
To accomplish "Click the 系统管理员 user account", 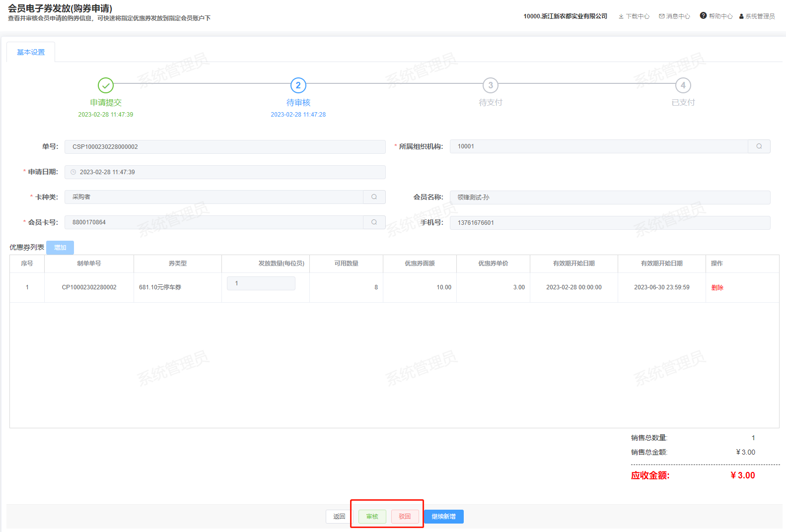I will pyautogui.click(x=757, y=16).
